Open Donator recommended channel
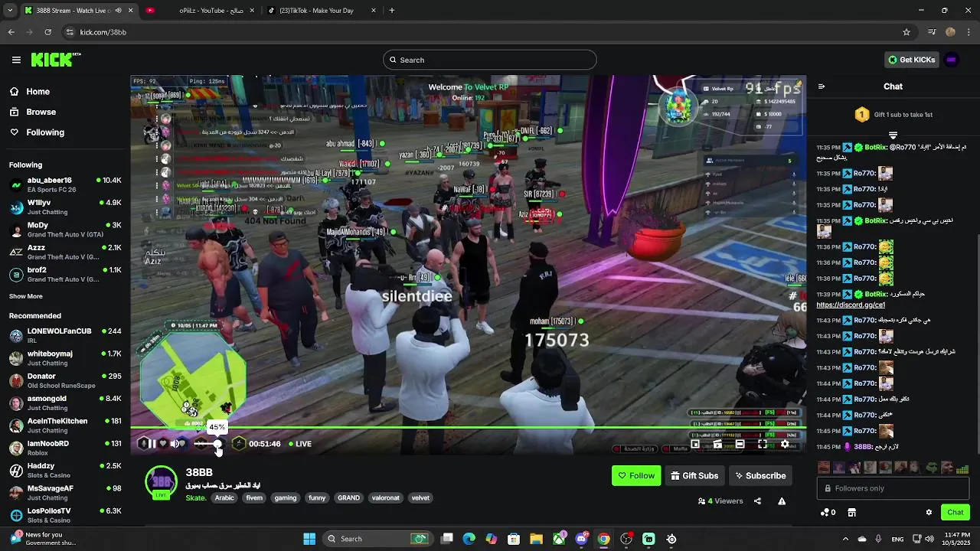The height and width of the screenshot is (551, 980). click(64, 380)
